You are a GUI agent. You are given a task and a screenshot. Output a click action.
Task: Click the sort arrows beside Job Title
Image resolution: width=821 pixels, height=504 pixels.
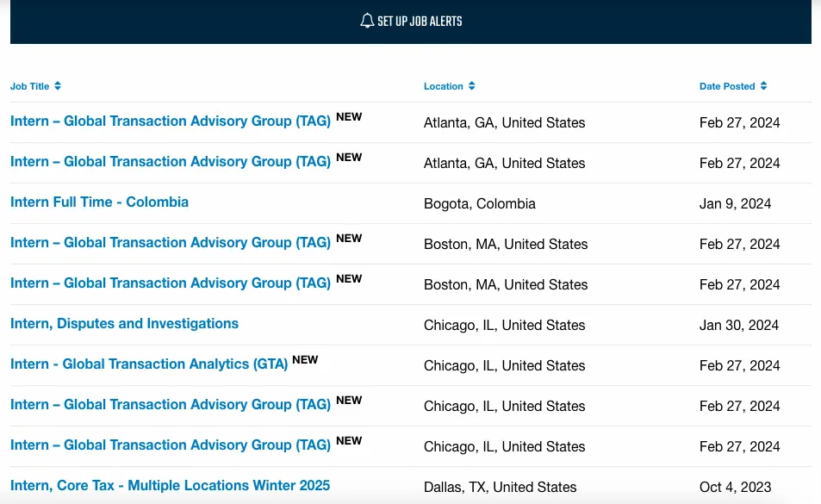click(58, 86)
